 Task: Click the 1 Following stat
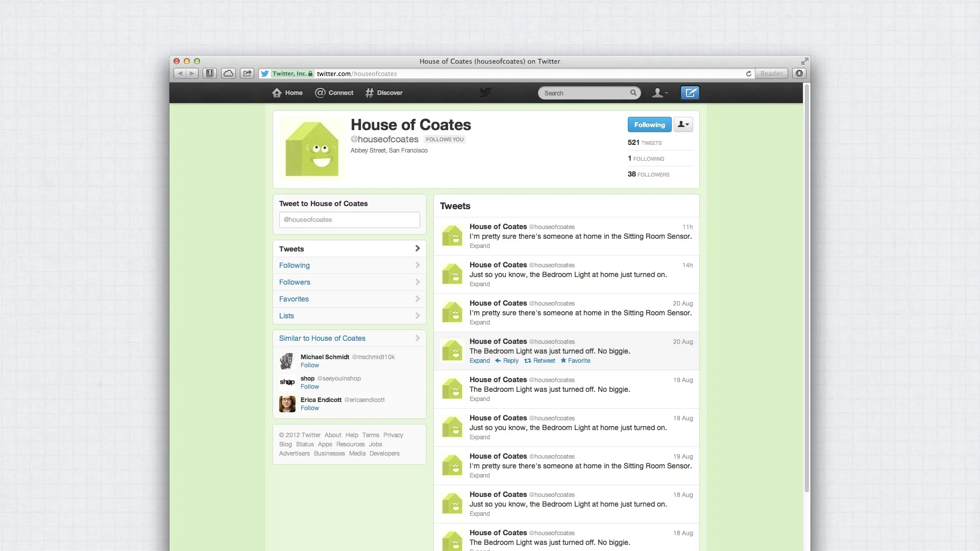tap(646, 159)
